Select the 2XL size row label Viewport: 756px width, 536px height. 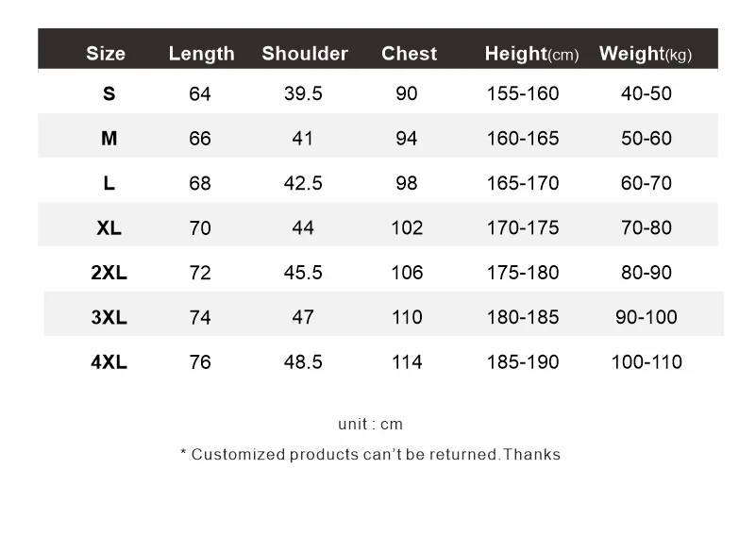tap(109, 273)
